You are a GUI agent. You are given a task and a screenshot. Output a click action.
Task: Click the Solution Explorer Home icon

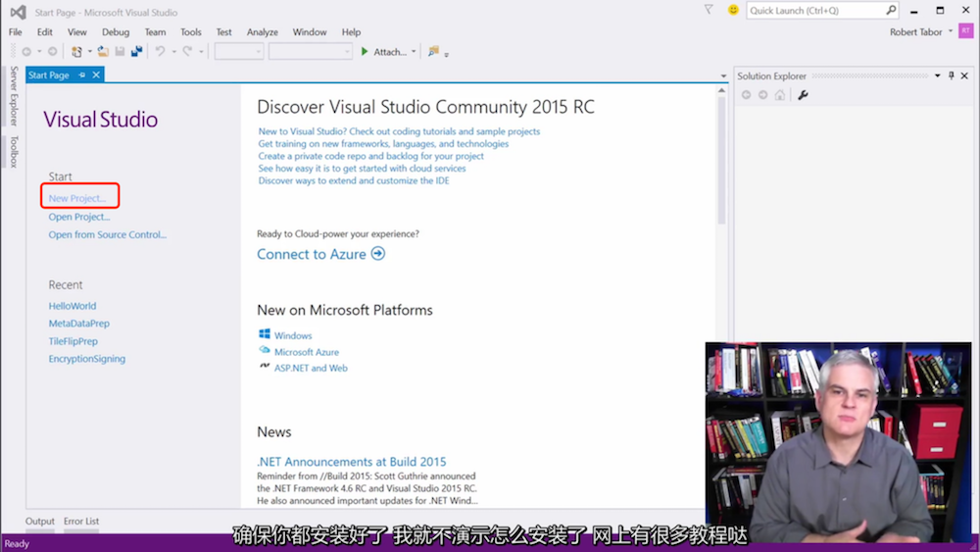pyautogui.click(x=780, y=95)
